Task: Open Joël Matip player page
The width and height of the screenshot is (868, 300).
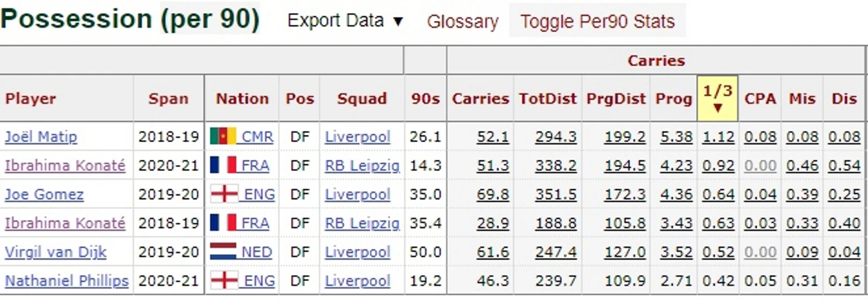Action: point(41,137)
